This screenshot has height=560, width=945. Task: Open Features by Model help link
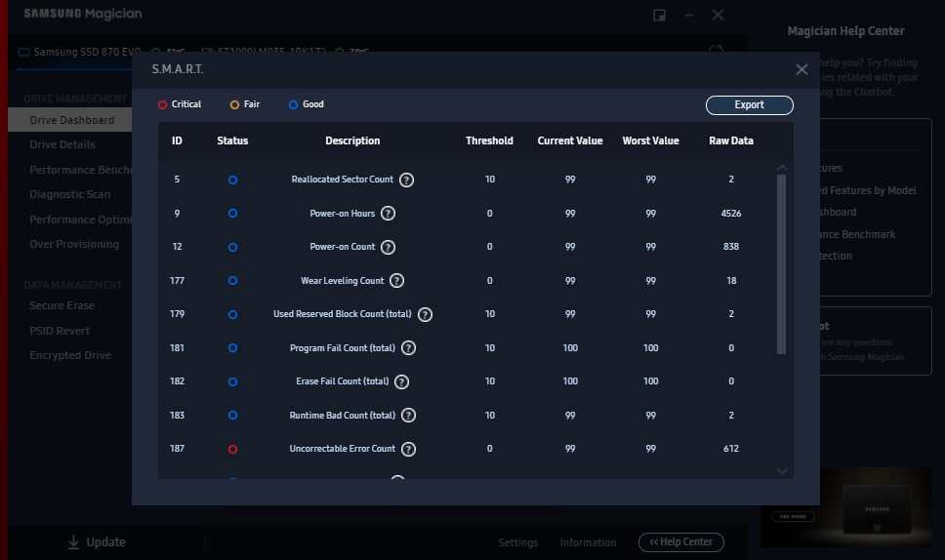pos(869,190)
